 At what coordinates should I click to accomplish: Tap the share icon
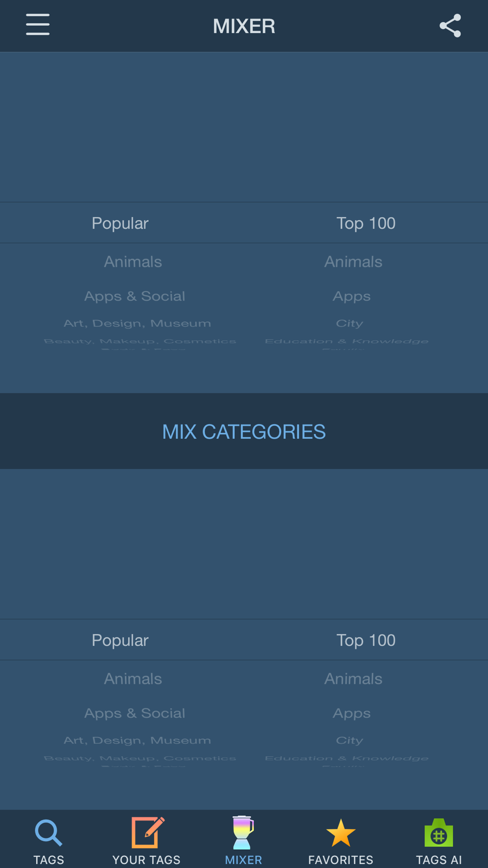[x=450, y=25]
